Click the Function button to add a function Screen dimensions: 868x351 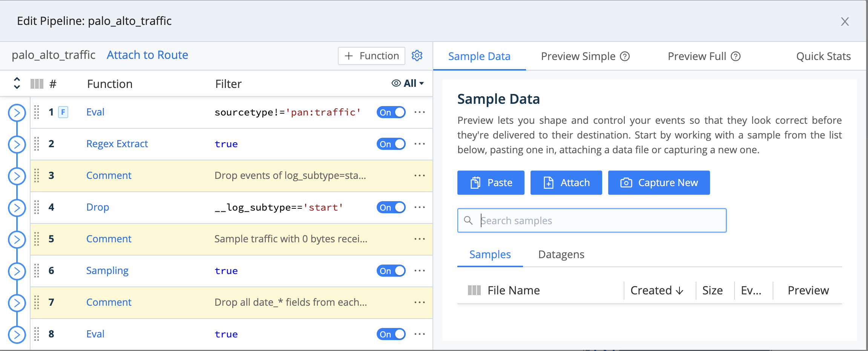(x=371, y=55)
